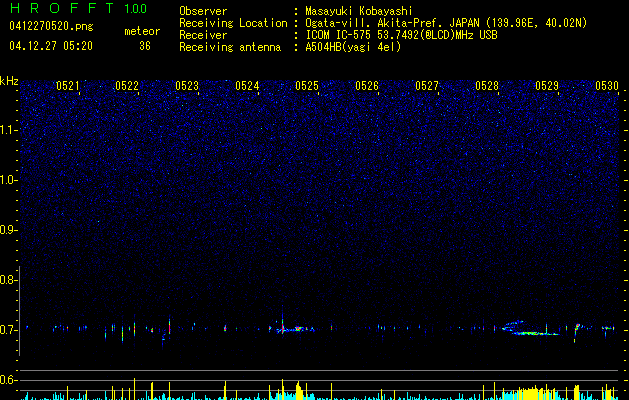The image size is (629, 400).
Task: Click the 0524 time marker
Action: [247, 86]
